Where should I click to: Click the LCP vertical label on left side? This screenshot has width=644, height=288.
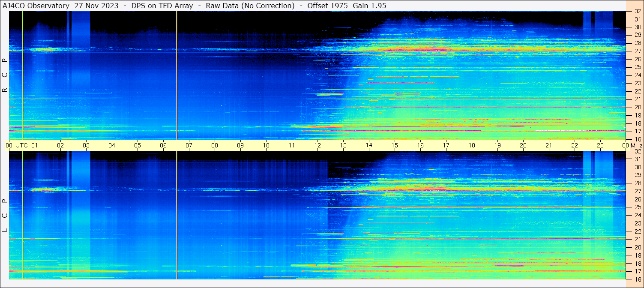click(5, 215)
